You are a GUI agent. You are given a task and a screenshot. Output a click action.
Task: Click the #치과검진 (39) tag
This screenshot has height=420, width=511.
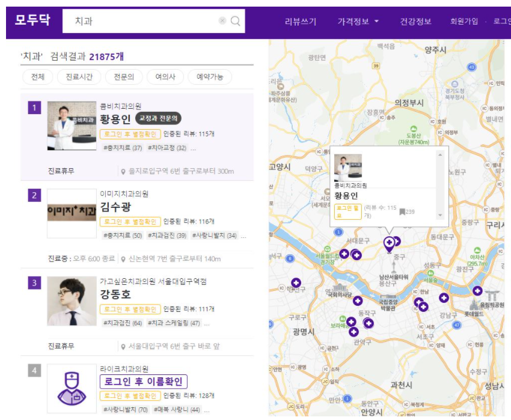point(167,236)
